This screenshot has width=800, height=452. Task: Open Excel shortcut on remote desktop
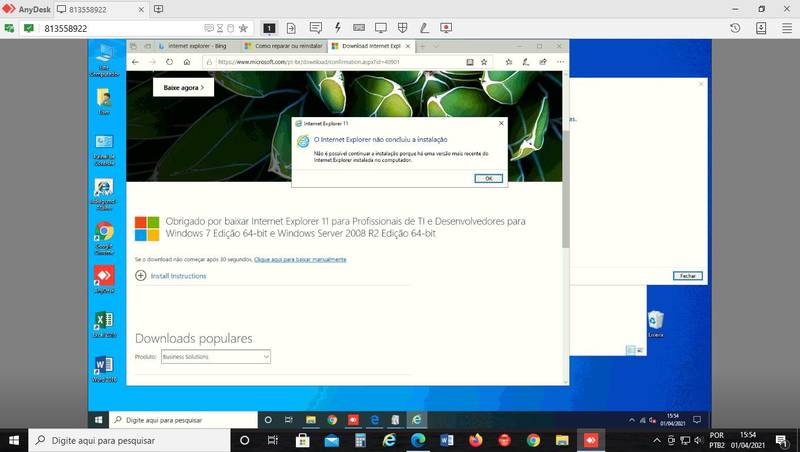[x=104, y=324]
